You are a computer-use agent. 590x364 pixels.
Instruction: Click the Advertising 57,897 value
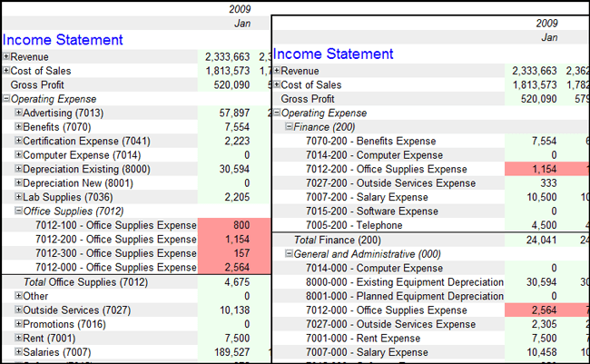point(234,113)
